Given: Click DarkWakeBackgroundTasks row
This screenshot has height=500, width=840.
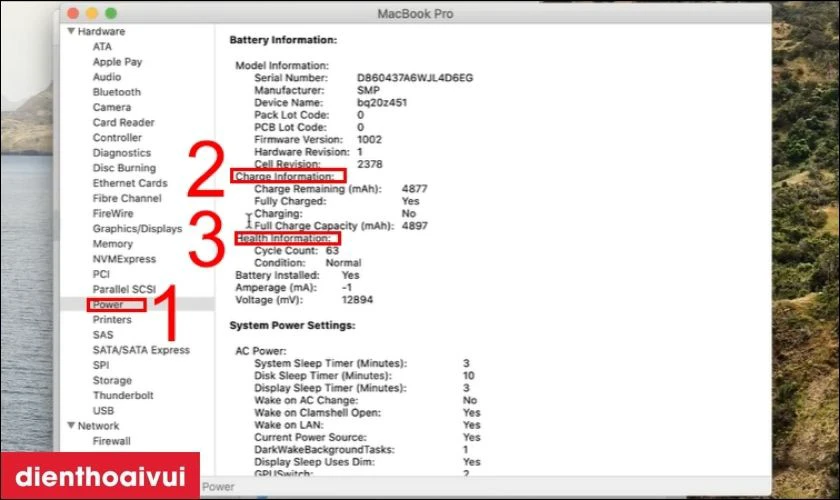Looking at the screenshot, I should [x=361, y=450].
